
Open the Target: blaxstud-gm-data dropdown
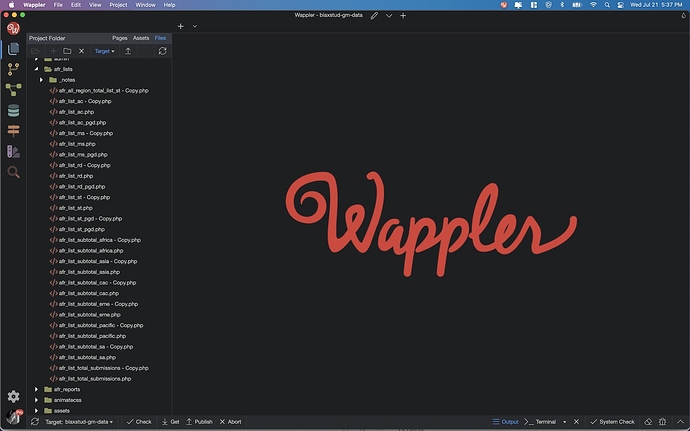tap(79, 422)
